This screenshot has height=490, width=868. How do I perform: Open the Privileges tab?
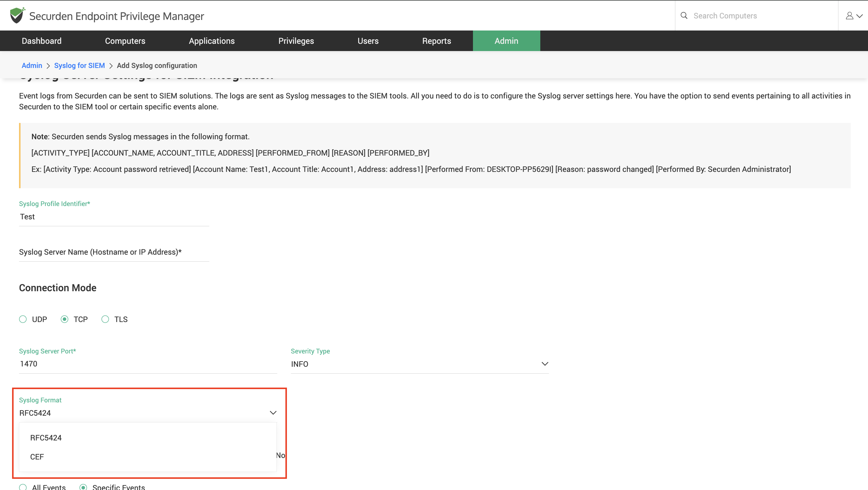click(x=296, y=41)
